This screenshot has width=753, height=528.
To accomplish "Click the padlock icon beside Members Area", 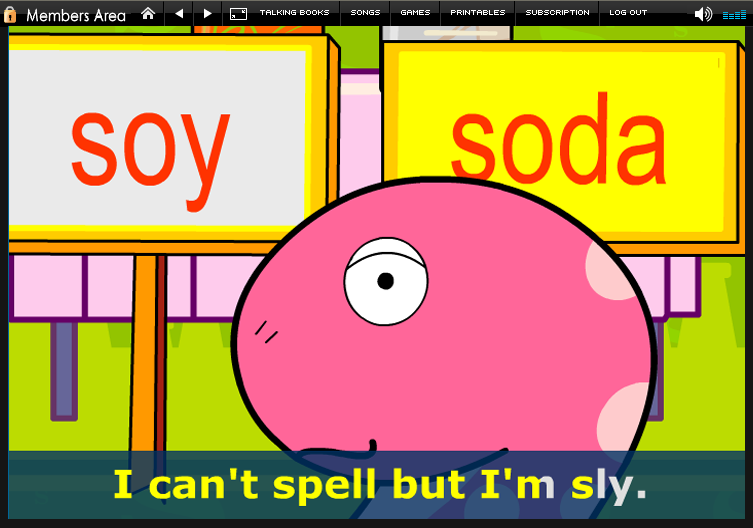I will click(11, 15).
